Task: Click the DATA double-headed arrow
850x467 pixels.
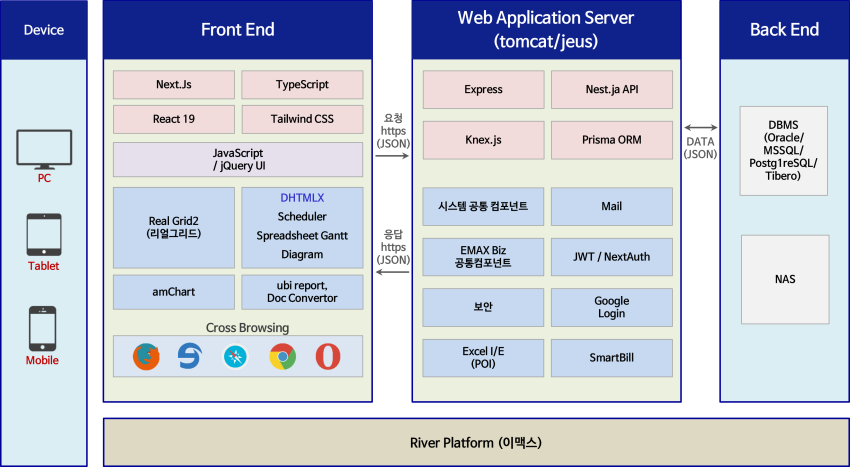Action: [x=700, y=128]
